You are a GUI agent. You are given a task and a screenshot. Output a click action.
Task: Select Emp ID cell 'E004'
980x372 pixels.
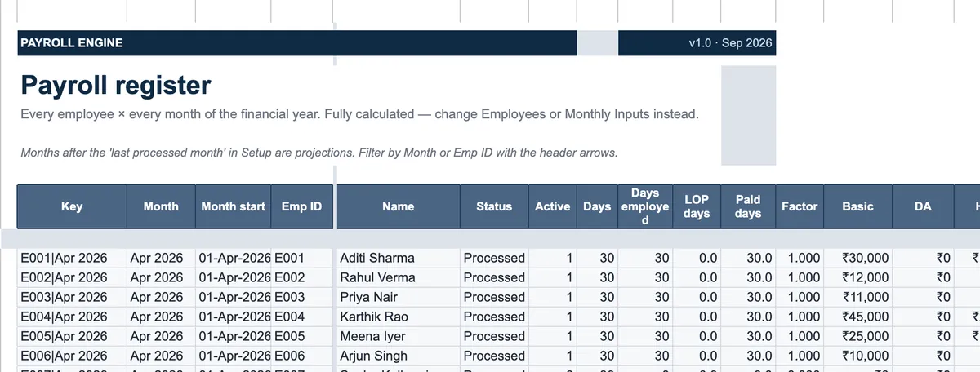[301, 317]
